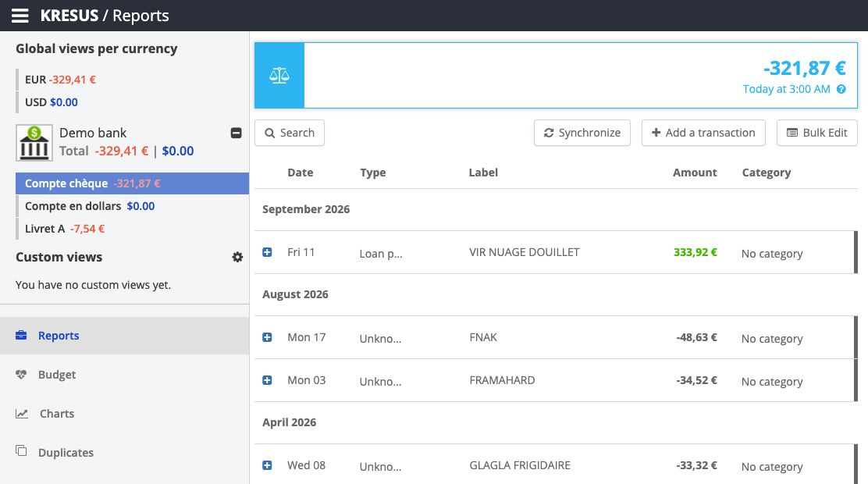Click the VIR NUAGE DOUILLET label
The height and width of the screenshot is (484, 868).
[x=525, y=252]
